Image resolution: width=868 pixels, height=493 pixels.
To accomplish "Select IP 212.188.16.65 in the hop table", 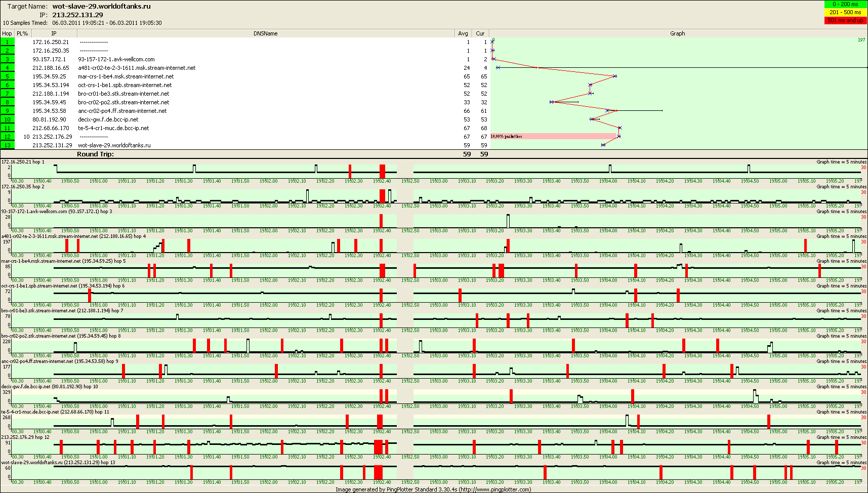I will pos(51,68).
